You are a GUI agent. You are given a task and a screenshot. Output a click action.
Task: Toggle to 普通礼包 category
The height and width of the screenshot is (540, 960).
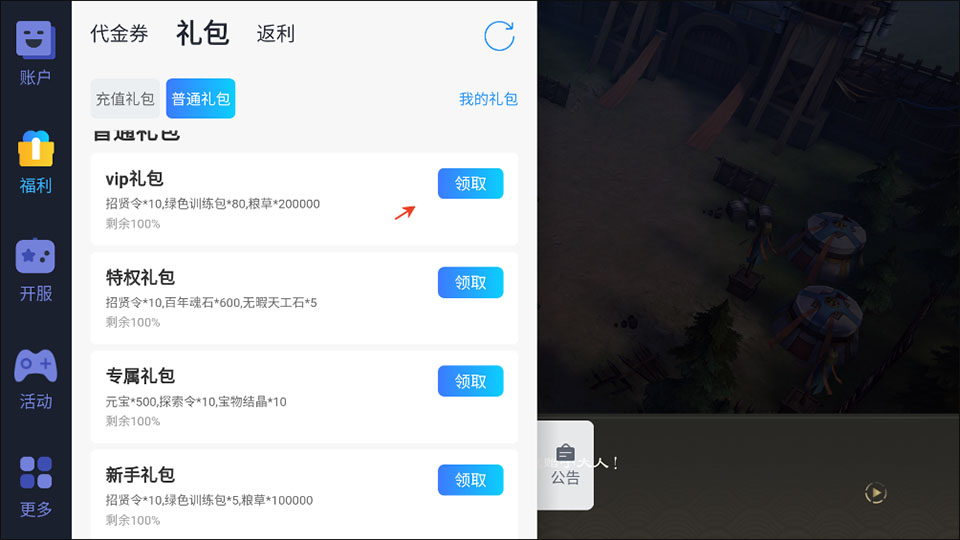(201, 99)
